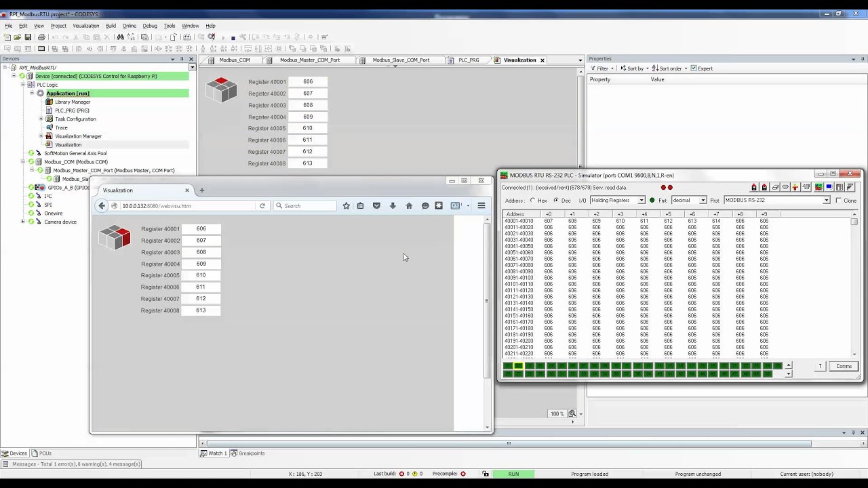Select the Hex address radio button

pyautogui.click(x=533, y=201)
